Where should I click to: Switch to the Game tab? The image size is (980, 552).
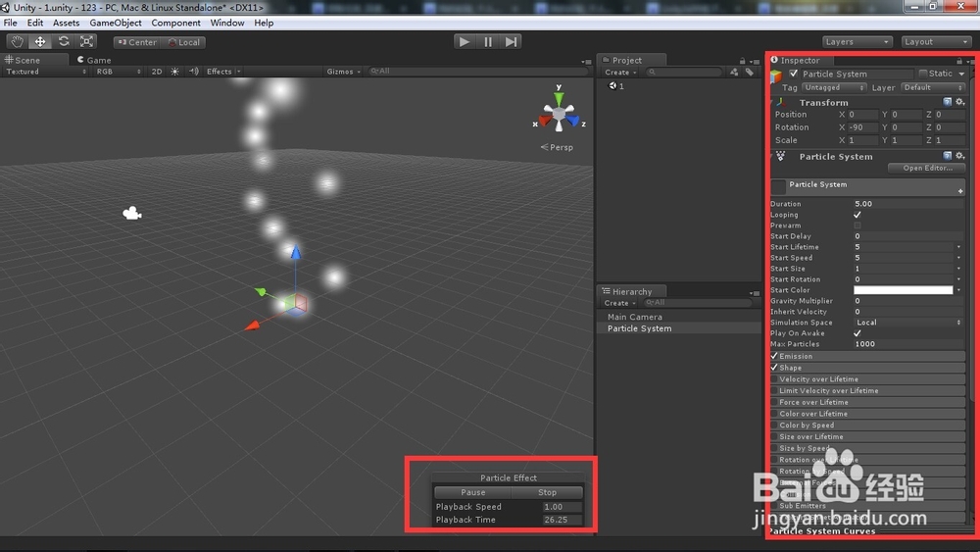94,60
